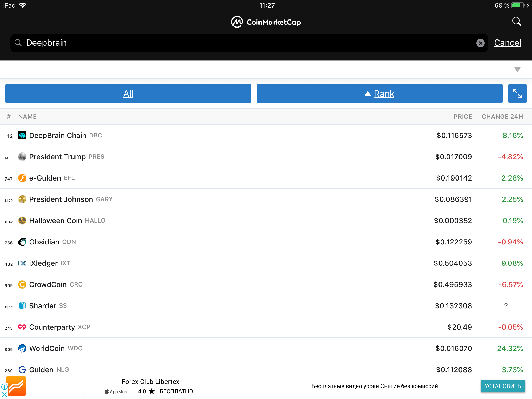Select President Trump PRES row name

point(67,157)
